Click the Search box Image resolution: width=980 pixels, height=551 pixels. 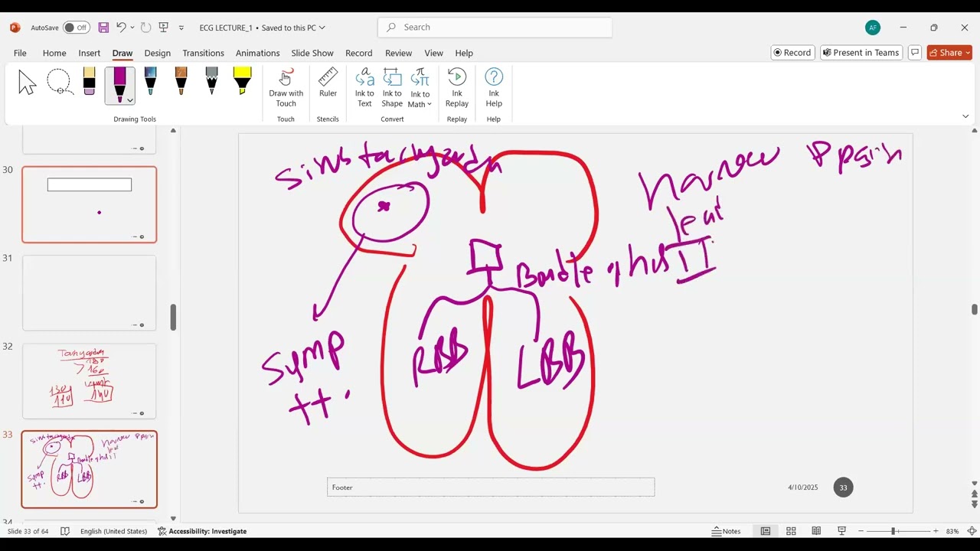[495, 28]
